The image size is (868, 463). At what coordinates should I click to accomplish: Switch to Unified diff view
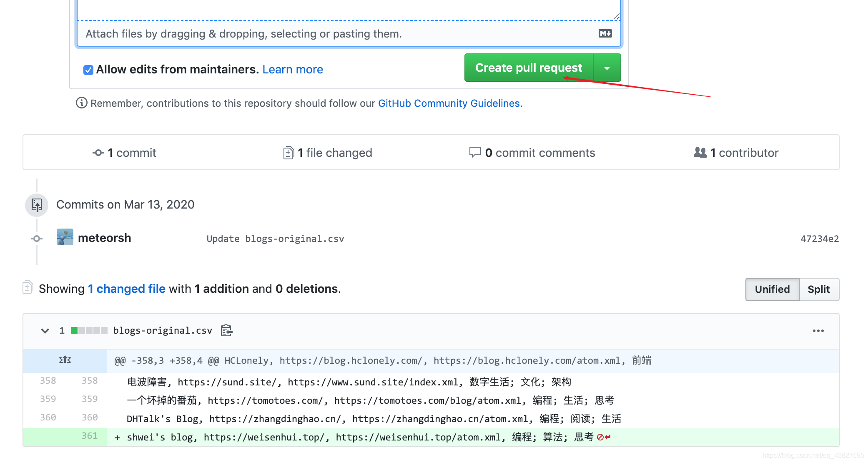tap(772, 289)
